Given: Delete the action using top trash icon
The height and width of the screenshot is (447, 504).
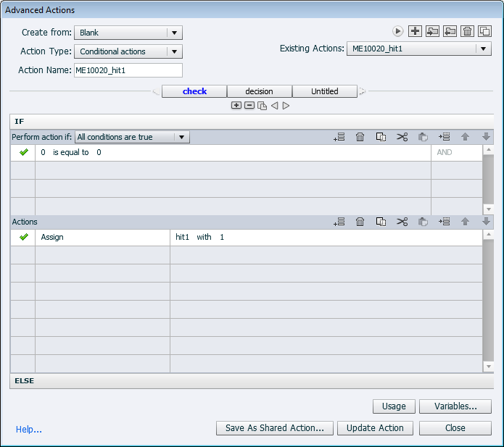Looking at the screenshot, I should point(467,31).
